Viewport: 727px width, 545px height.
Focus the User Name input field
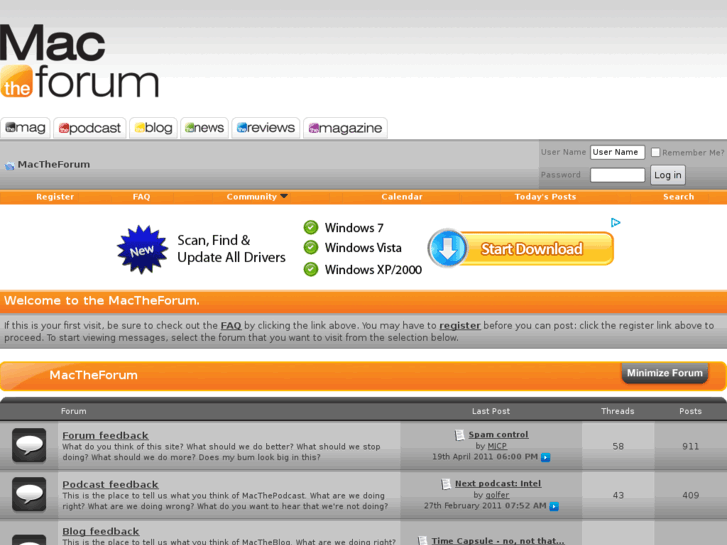click(x=617, y=152)
